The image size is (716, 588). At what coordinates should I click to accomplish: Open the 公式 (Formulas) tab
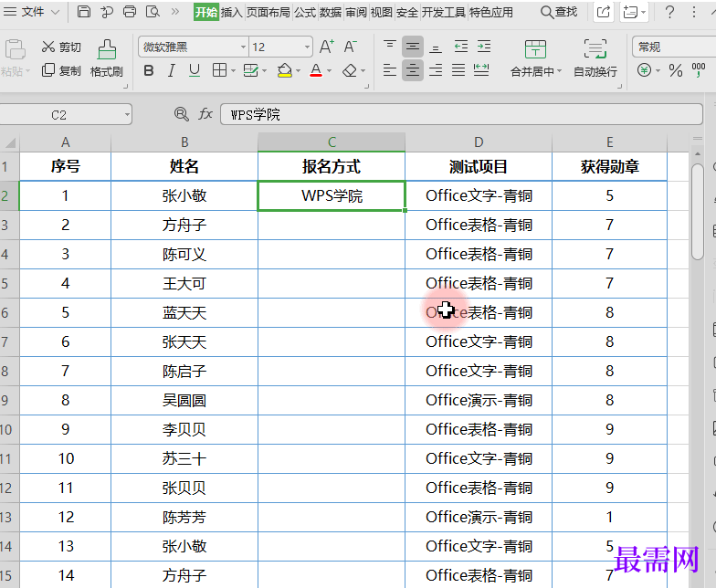304,12
